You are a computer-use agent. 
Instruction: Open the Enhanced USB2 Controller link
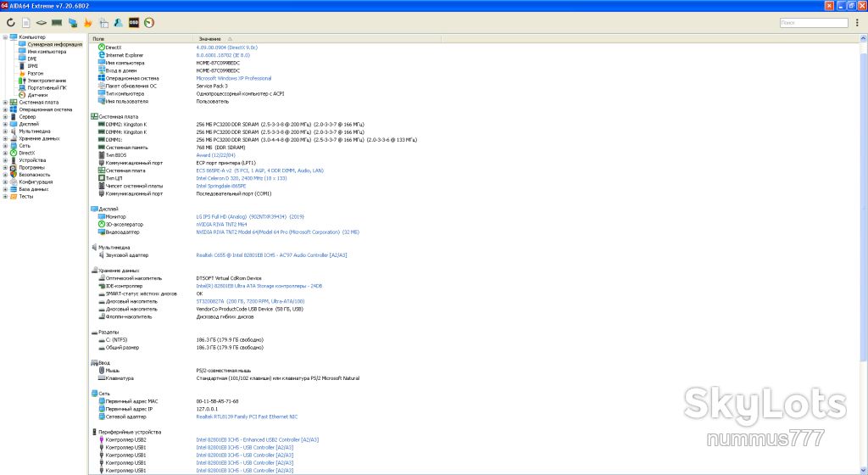[x=258, y=440]
